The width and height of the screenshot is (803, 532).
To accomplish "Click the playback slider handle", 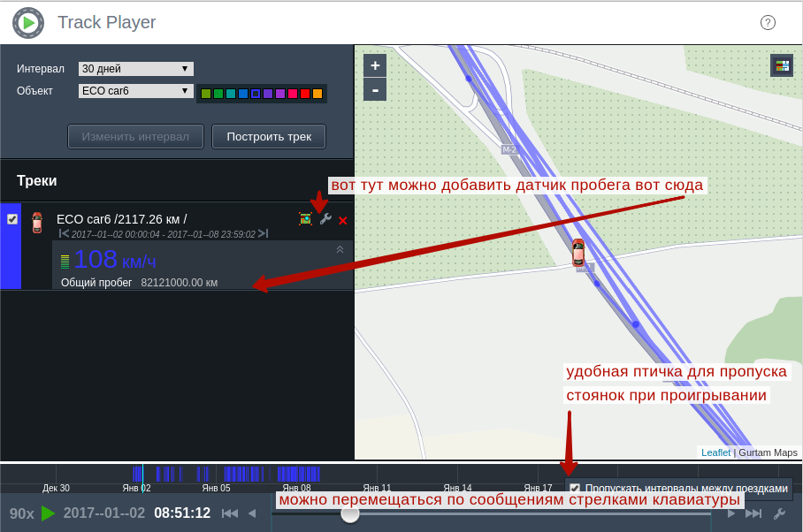I will pyautogui.click(x=350, y=513).
